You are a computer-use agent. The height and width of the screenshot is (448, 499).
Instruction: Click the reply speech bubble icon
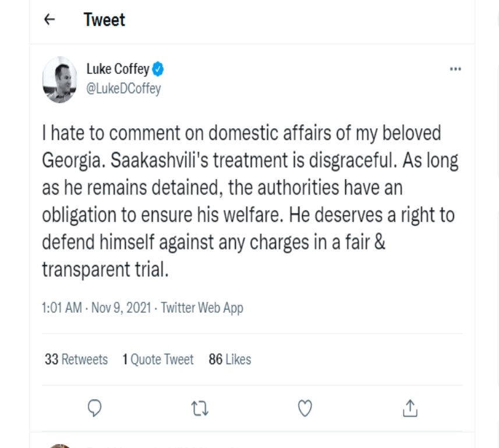point(95,408)
